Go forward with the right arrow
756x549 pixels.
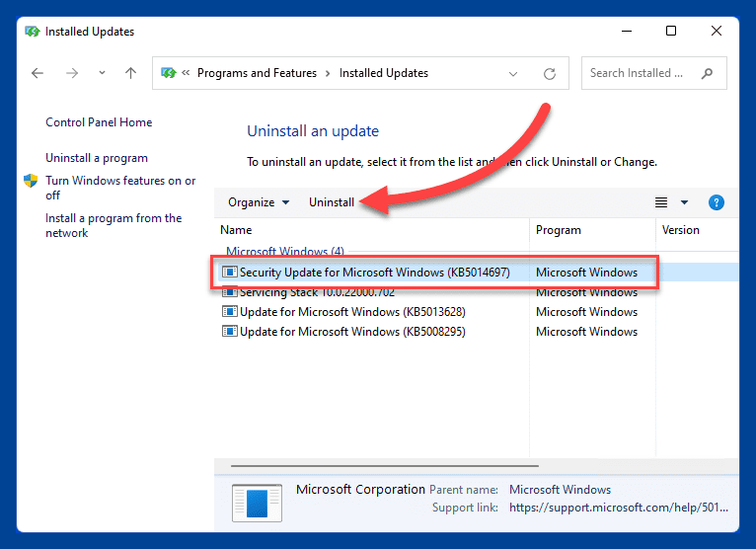pyautogui.click(x=72, y=73)
